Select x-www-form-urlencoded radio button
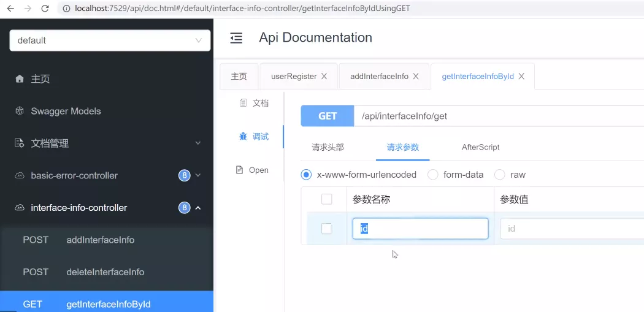Screen dimensions: 644x312 click(x=306, y=175)
